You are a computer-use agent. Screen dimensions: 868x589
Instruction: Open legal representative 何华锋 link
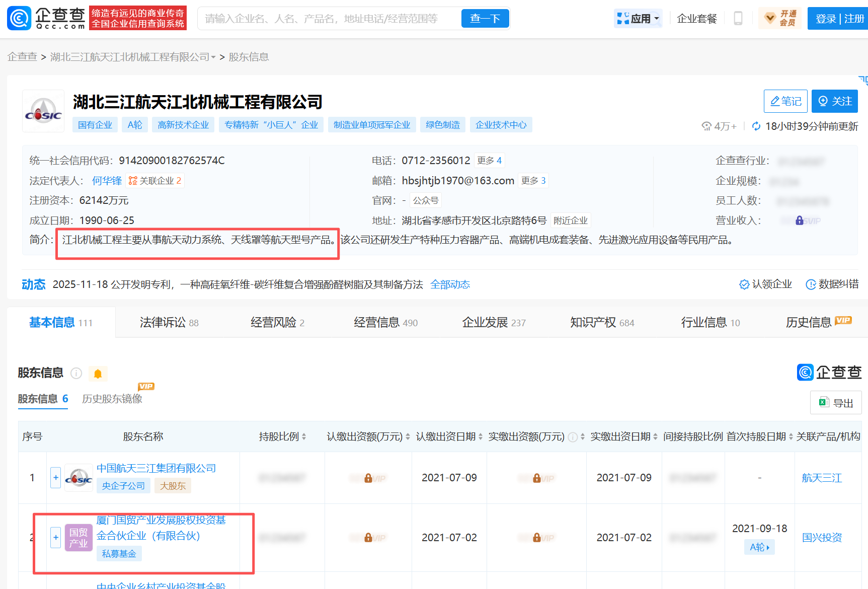107,181
